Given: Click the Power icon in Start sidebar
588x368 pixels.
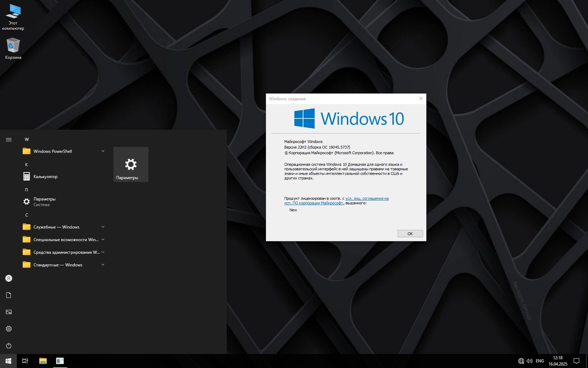Looking at the screenshot, I should coord(9,346).
